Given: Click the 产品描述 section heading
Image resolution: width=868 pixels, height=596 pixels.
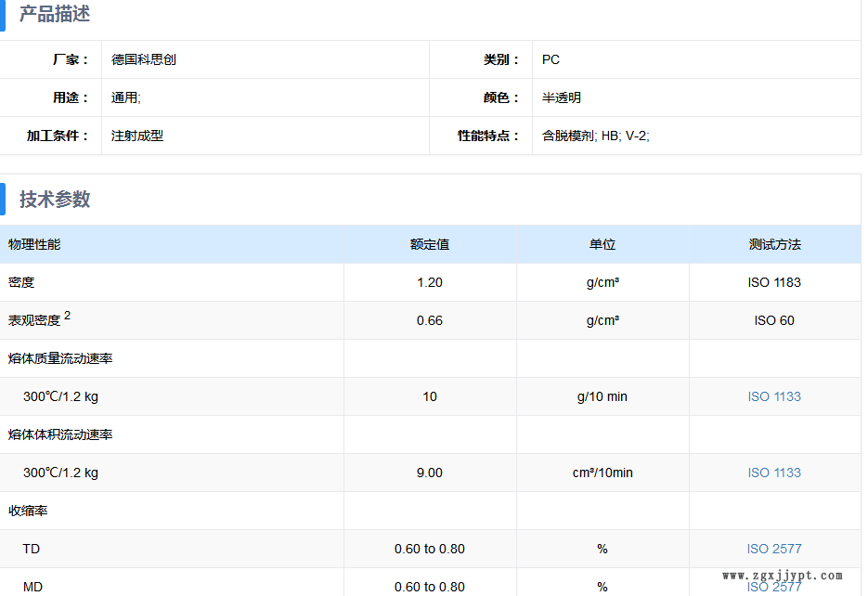Looking at the screenshot, I should coord(55,15).
